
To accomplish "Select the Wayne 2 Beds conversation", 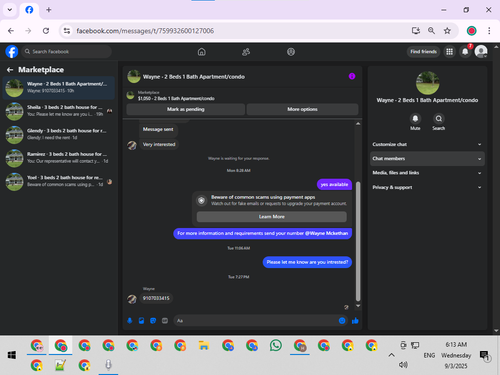I will 59,87.
